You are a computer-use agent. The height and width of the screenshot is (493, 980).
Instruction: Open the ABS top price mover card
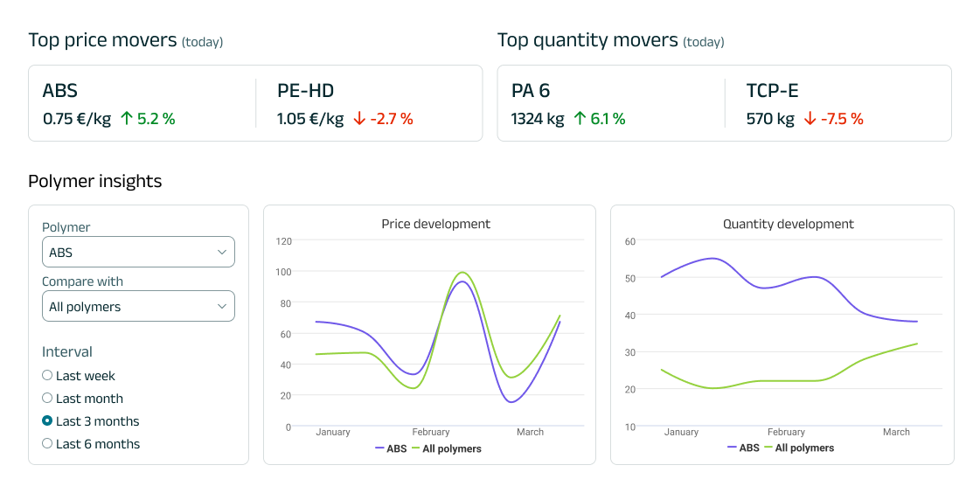click(140, 103)
